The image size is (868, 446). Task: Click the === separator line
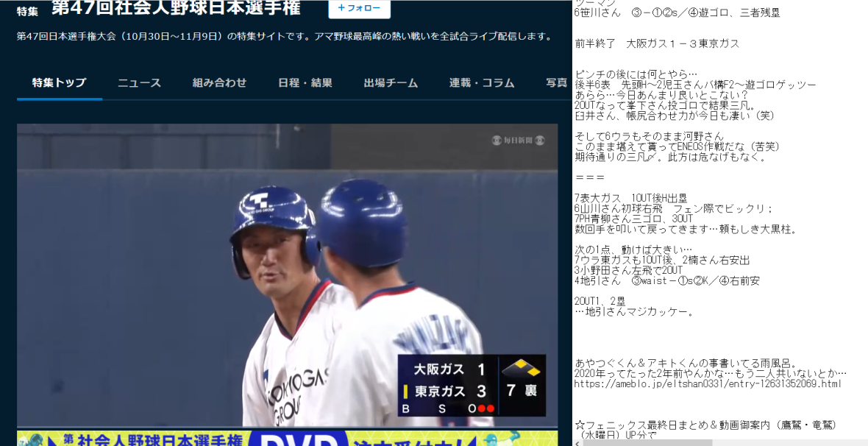coord(590,178)
